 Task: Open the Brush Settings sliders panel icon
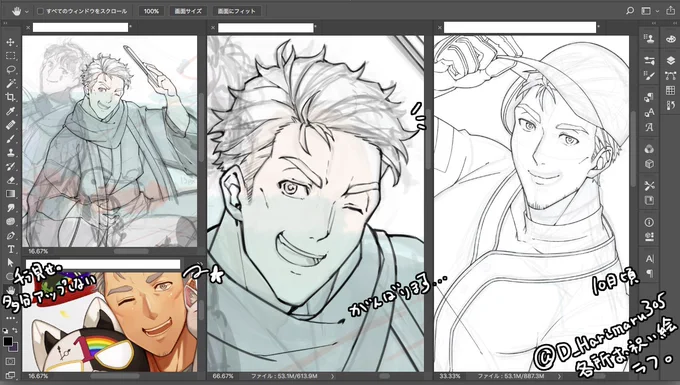[x=649, y=60]
